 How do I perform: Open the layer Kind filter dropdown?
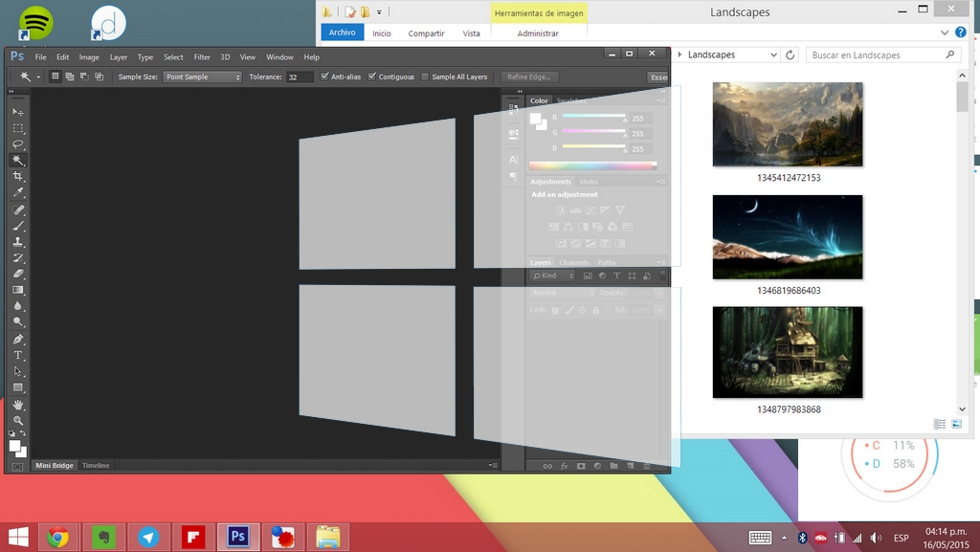(552, 276)
